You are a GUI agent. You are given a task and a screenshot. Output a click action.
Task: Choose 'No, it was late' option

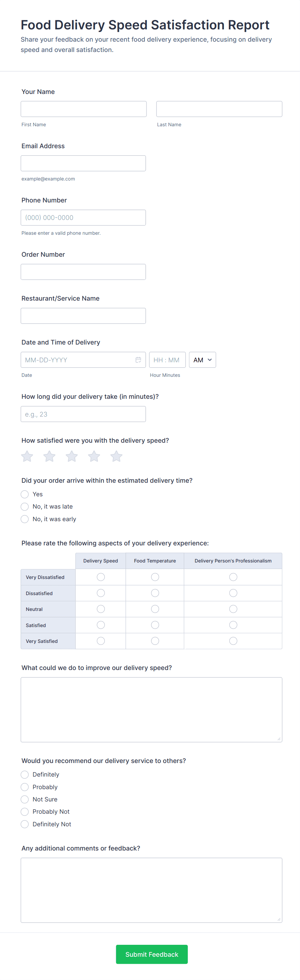pyautogui.click(x=25, y=507)
